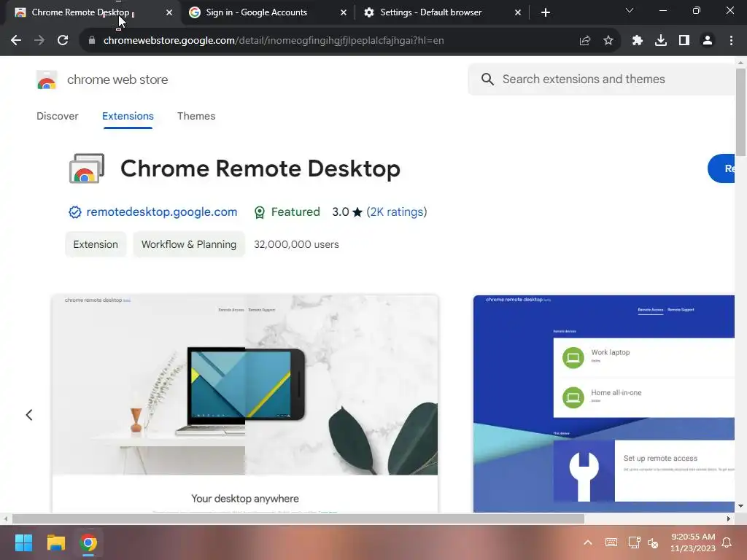Click the scroll right arrow
The height and width of the screenshot is (560, 747).
(x=729, y=518)
